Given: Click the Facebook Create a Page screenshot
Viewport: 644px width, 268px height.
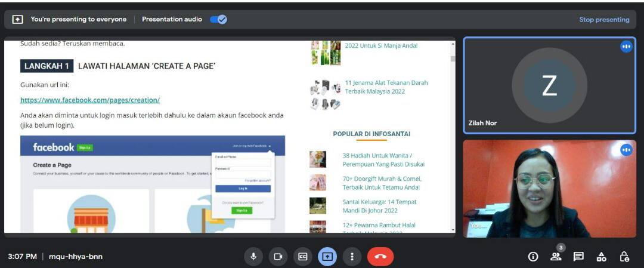Looking at the screenshot, I should [x=153, y=184].
